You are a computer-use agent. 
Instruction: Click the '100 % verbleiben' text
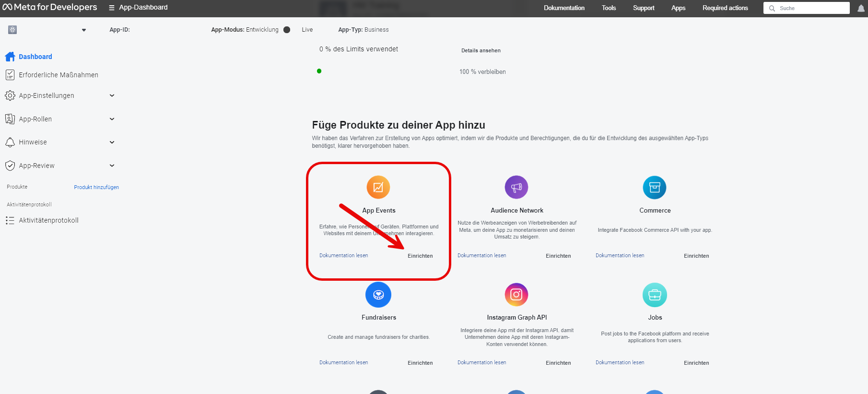click(x=482, y=72)
